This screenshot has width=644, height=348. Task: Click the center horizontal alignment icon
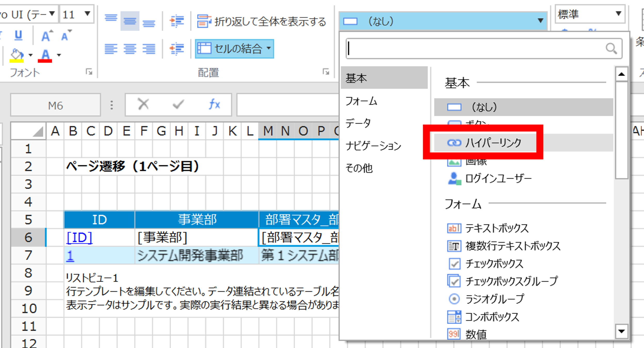130,49
